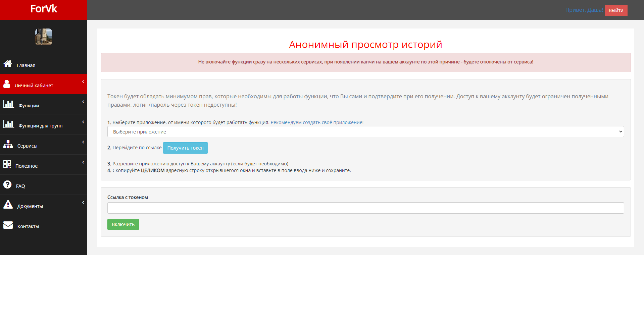Click the envelope icon beside Контакты
Screen dimensions: 644x323
(8, 225)
